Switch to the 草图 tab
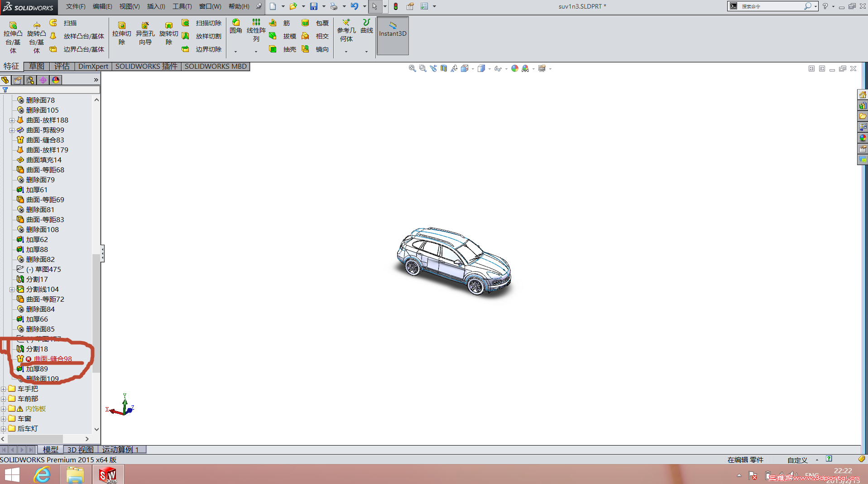Screen dimensions: 868x484 37,66
